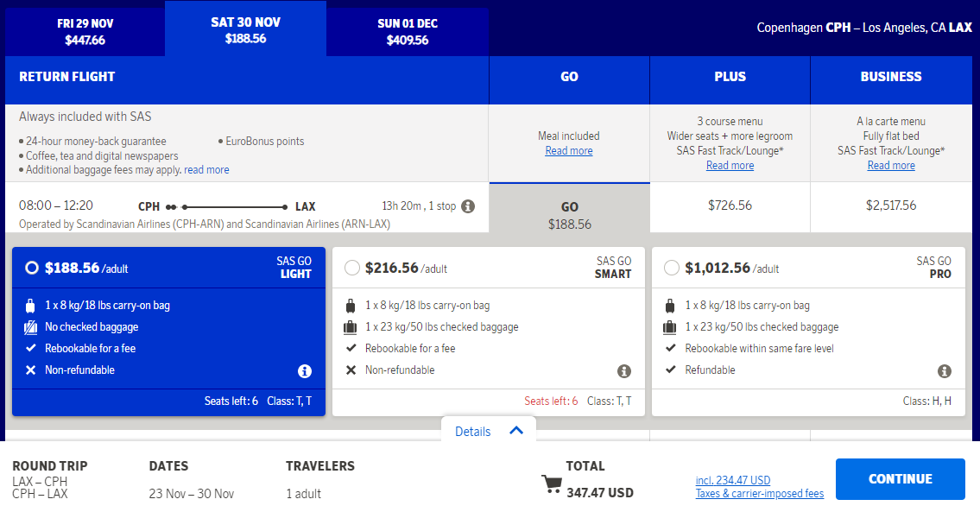Image resolution: width=980 pixels, height=512 pixels.
Task: Click info icon in SAS GO Light card
Action: click(305, 371)
